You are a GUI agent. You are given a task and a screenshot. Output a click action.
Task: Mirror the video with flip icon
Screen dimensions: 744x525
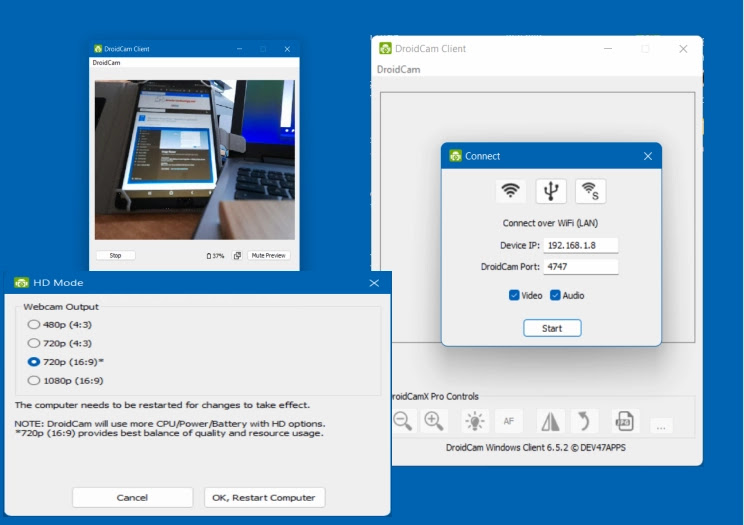tap(550, 421)
